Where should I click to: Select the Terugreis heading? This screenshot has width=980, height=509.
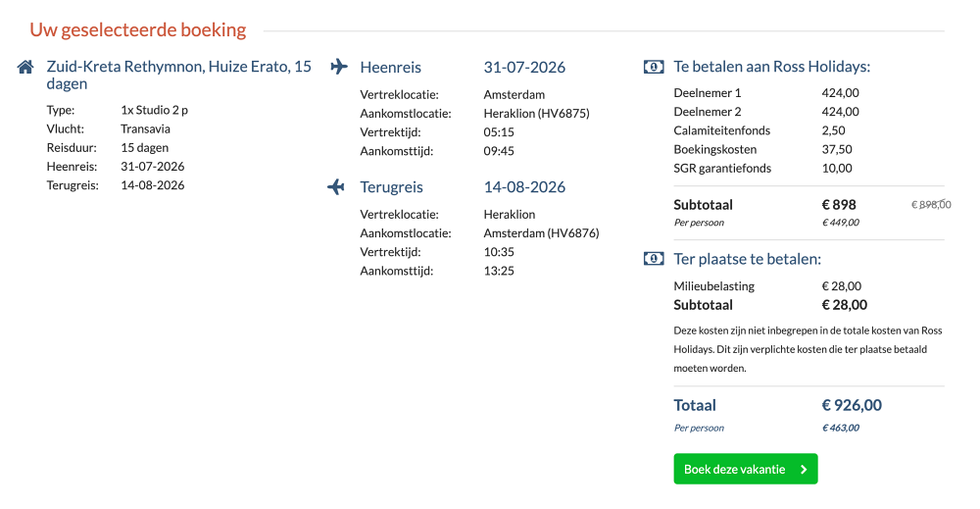[391, 187]
